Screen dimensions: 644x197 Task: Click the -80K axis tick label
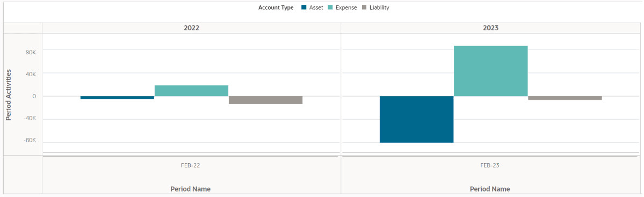tap(30, 140)
